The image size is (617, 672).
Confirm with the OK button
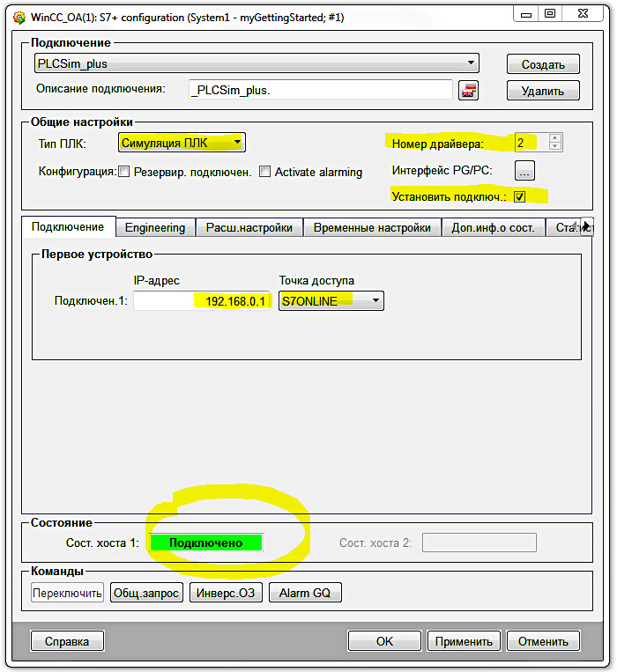point(384,641)
